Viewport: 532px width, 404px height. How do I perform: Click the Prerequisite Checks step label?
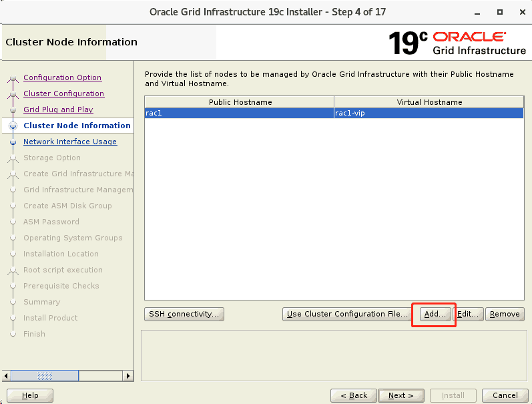(61, 286)
